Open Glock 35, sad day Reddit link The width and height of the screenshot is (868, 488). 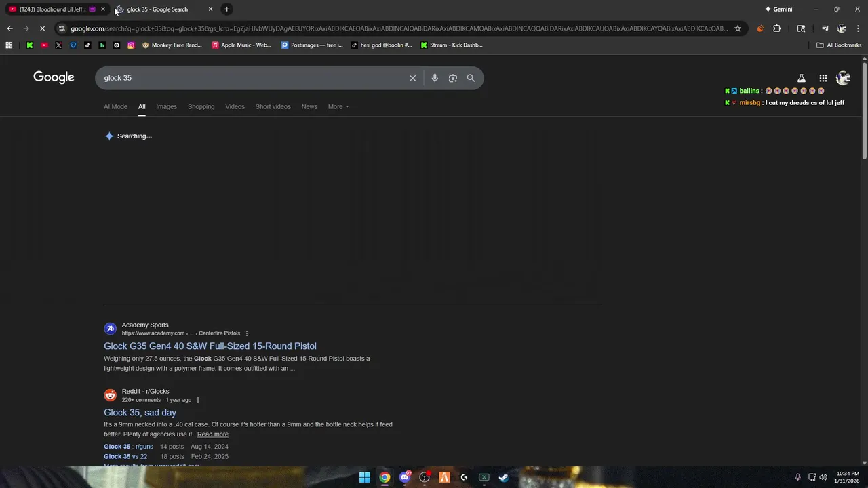click(x=140, y=412)
